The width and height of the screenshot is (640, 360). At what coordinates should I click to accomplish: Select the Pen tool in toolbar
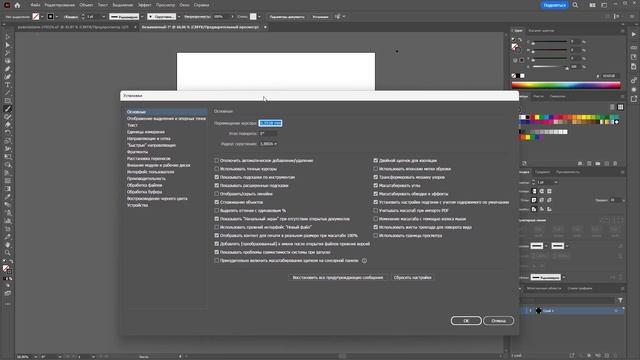pyautogui.click(x=8, y=69)
